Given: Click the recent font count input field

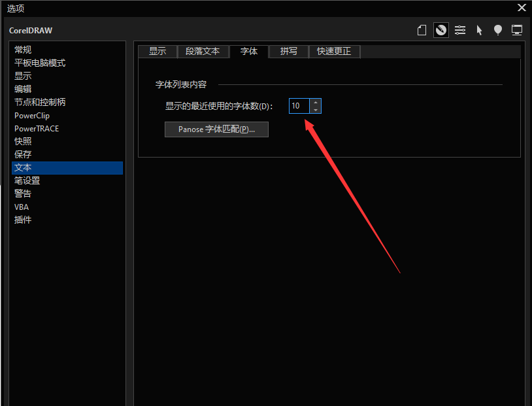Looking at the screenshot, I should [299, 106].
